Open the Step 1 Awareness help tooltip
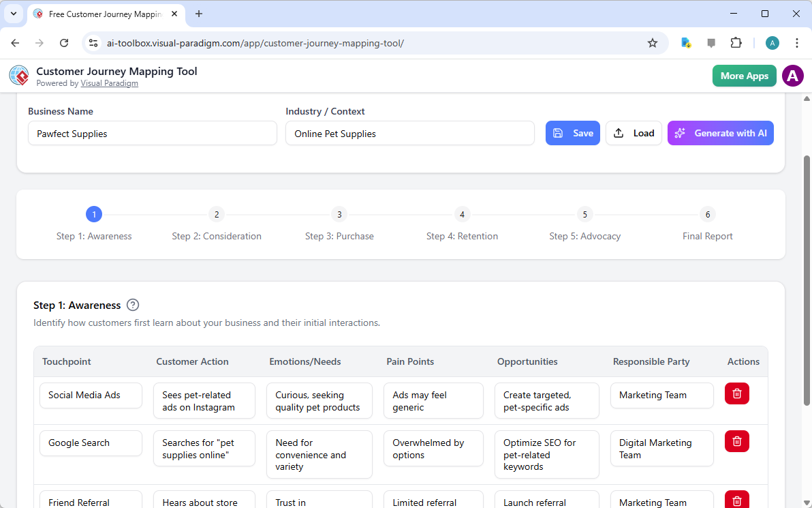 click(133, 305)
